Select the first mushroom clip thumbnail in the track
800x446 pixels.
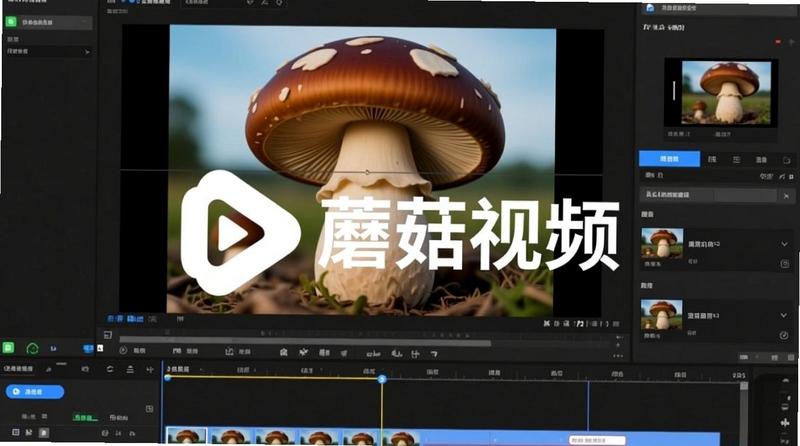pyautogui.click(x=187, y=435)
